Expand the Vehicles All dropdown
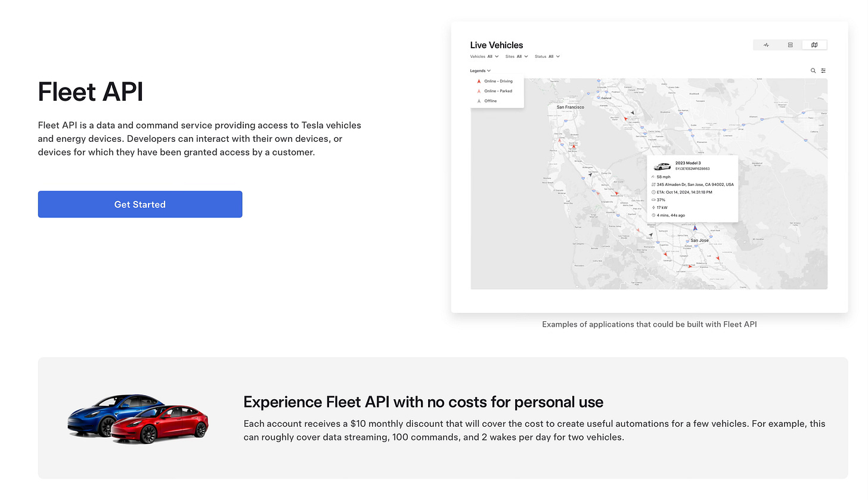Viewport: 868px width, 500px height. click(485, 57)
